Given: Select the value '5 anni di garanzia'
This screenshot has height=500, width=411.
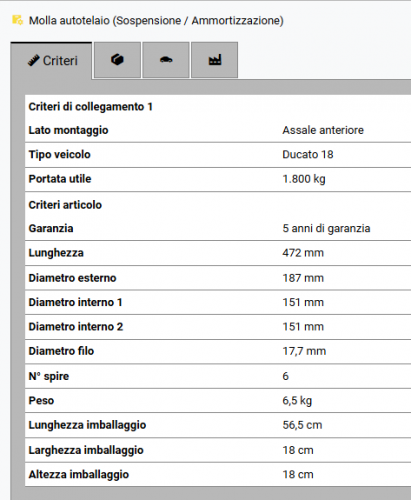Looking at the screenshot, I should [326, 229].
